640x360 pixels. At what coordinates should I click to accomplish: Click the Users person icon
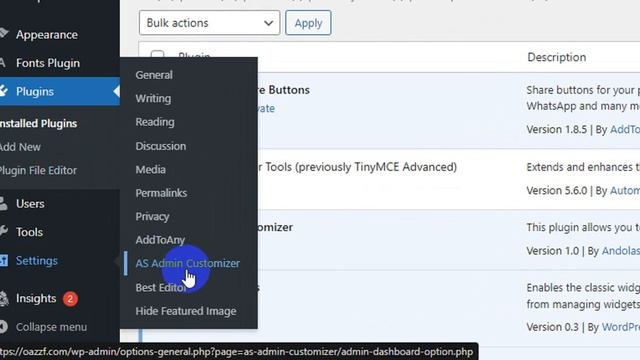pyautogui.click(x=3, y=203)
